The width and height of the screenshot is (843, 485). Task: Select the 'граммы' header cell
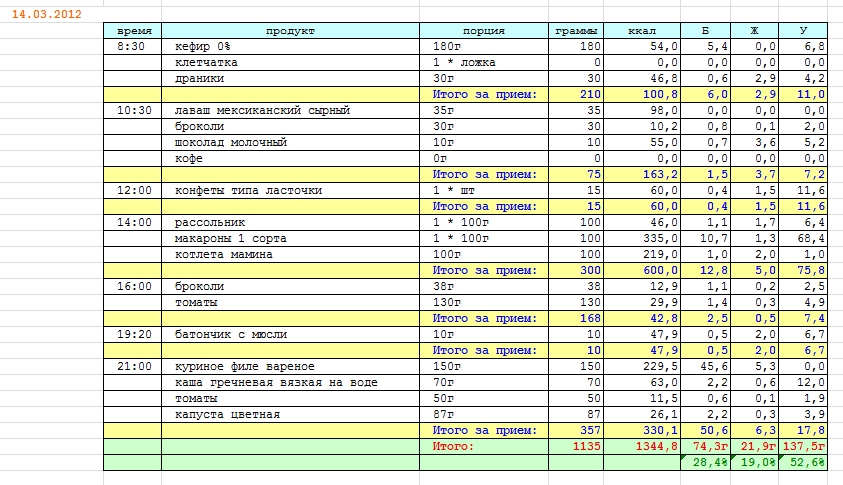(x=576, y=30)
